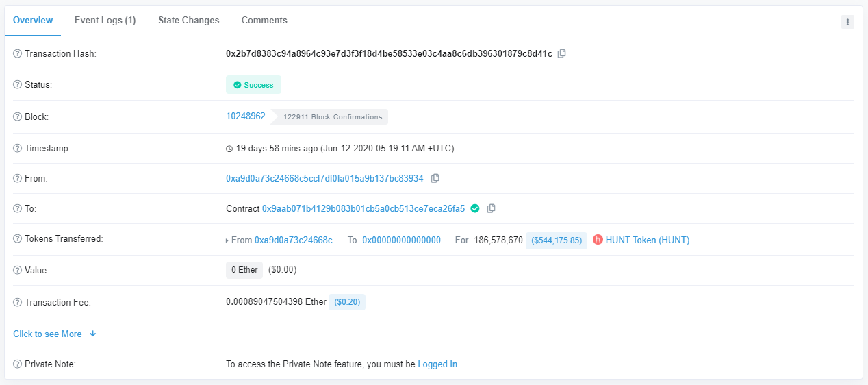The image size is (868, 385).
Task: Click the help icon beside Timestamp
Action: pyautogui.click(x=18, y=148)
